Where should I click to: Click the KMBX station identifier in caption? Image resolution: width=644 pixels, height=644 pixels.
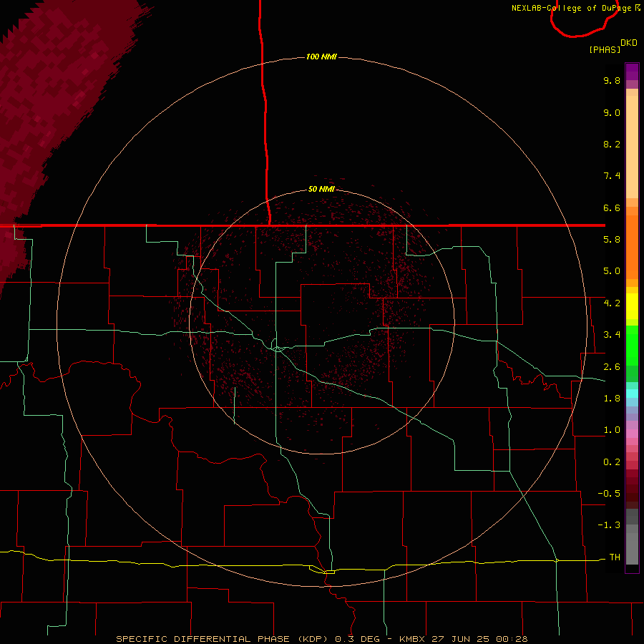click(413, 639)
